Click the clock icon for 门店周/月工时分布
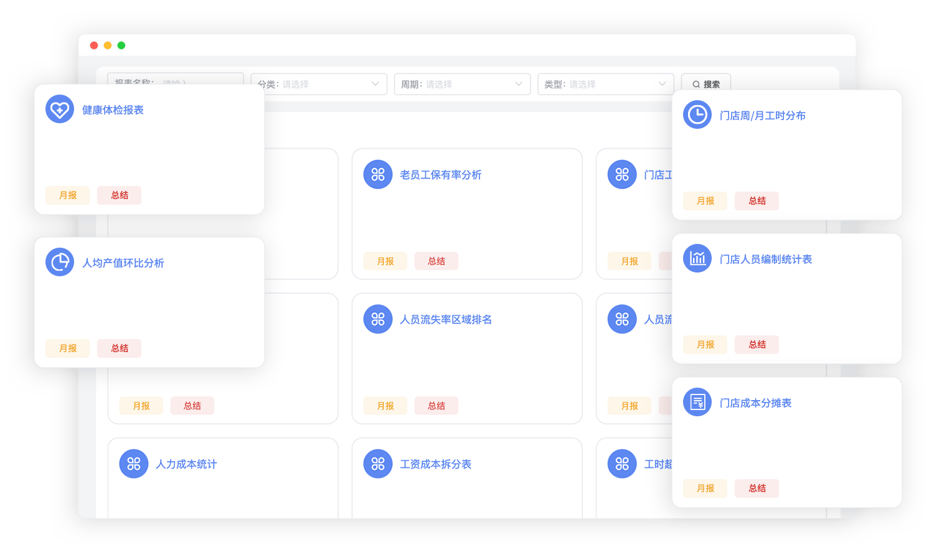The height and width of the screenshot is (560, 934). coord(697,115)
